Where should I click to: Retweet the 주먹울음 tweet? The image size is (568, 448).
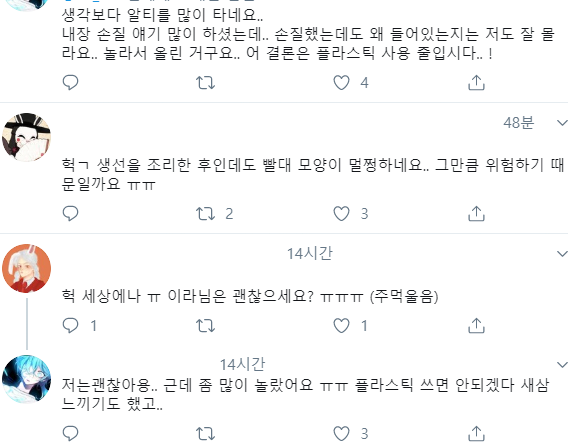205,325
